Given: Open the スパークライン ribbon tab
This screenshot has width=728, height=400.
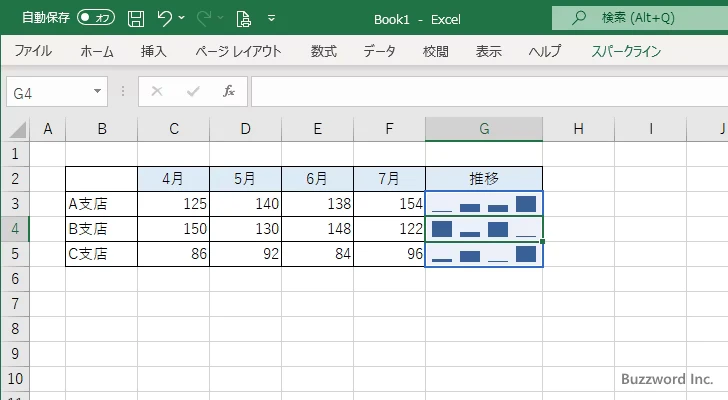Looking at the screenshot, I should pyautogui.click(x=626, y=51).
